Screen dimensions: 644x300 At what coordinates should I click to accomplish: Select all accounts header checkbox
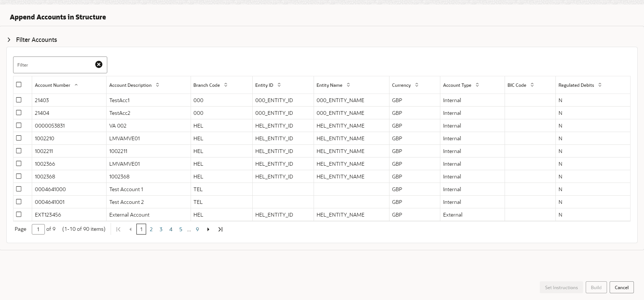(x=19, y=85)
